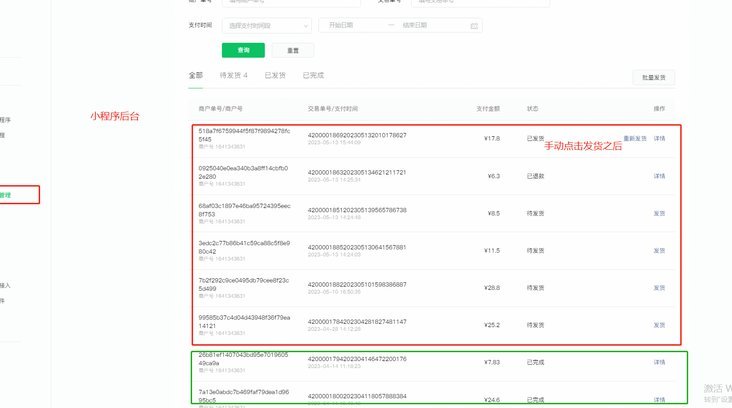Open 详情 for the ¥17.8 order
The height and width of the screenshot is (408, 732).
[x=659, y=139]
